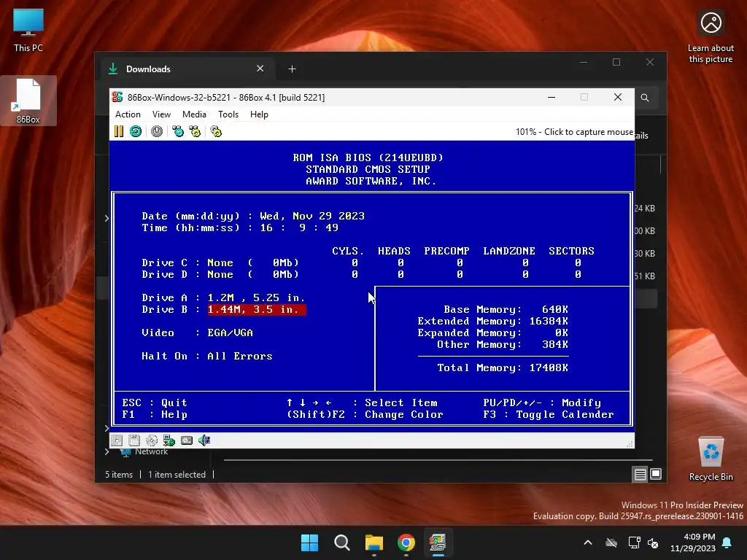Open the Tools menu

pyautogui.click(x=228, y=114)
